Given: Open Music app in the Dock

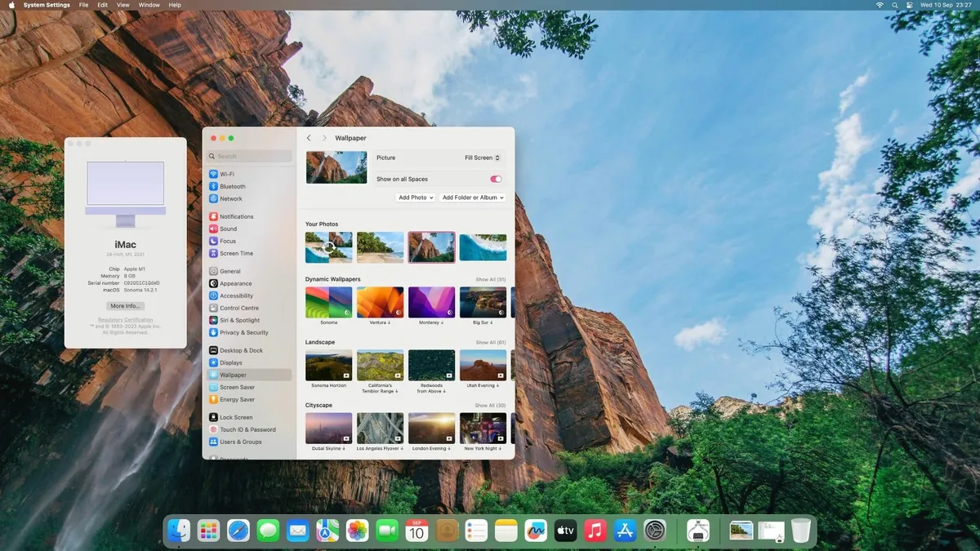Looking at the screenshot, I should point(595,531).
